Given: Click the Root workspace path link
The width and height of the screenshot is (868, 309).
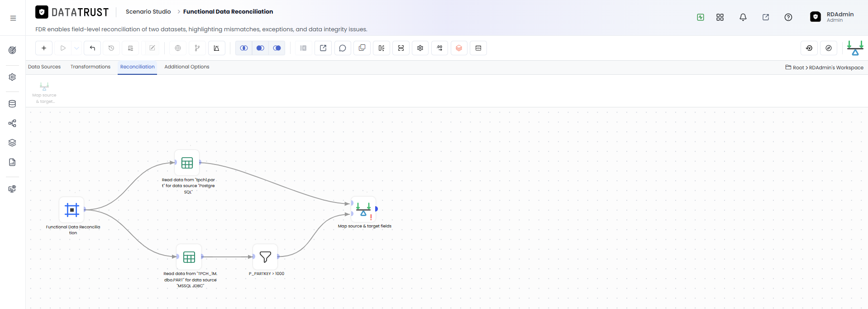Looking at the screenshot, I should [798, 68].
